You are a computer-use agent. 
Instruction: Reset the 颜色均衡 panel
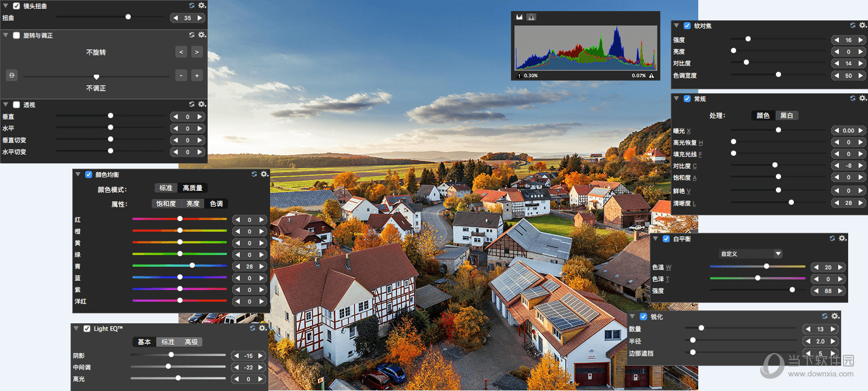pos(254,174)
